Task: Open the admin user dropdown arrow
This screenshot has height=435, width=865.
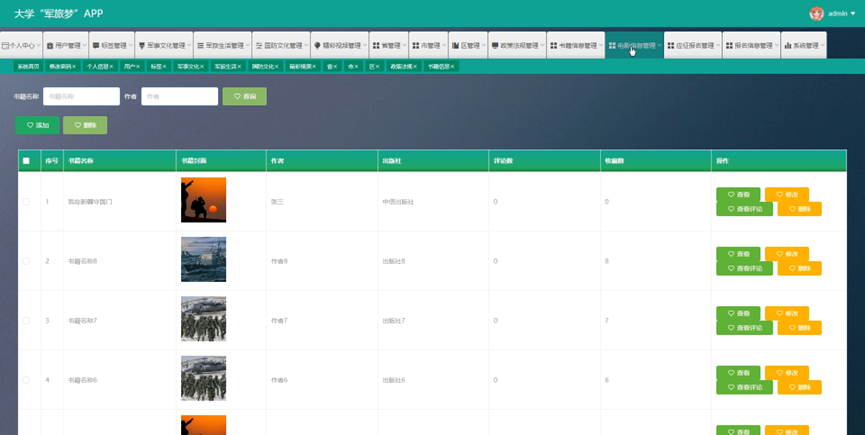Action: click(x=853, y=14)
